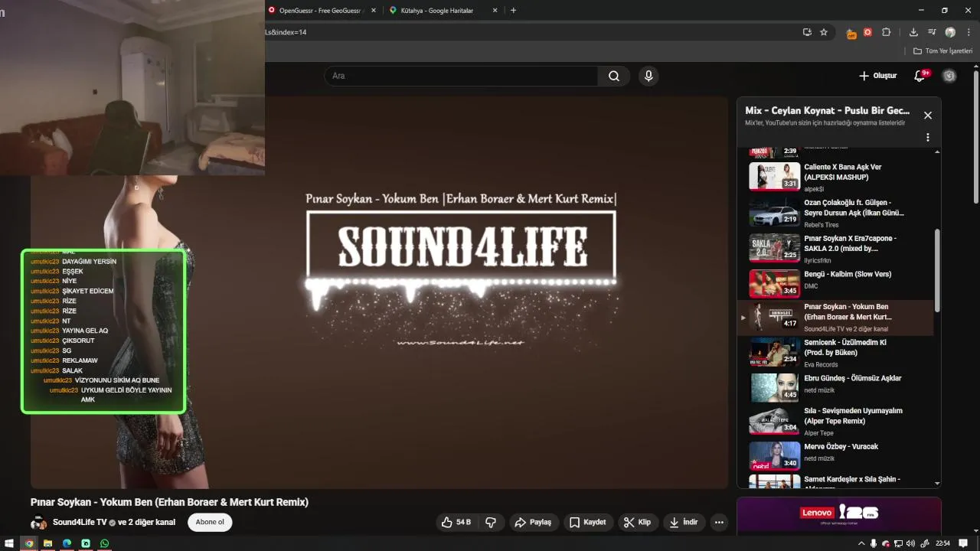Open Chrome profile avatar
Screen dimensions: 980x551
(x=950, y=32)
